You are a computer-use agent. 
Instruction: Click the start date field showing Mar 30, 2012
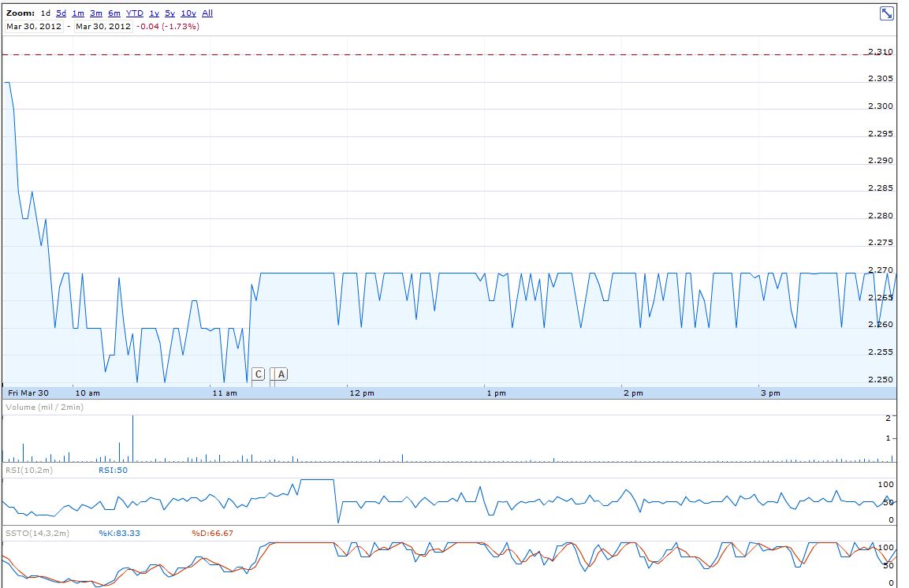pos(34,26)
